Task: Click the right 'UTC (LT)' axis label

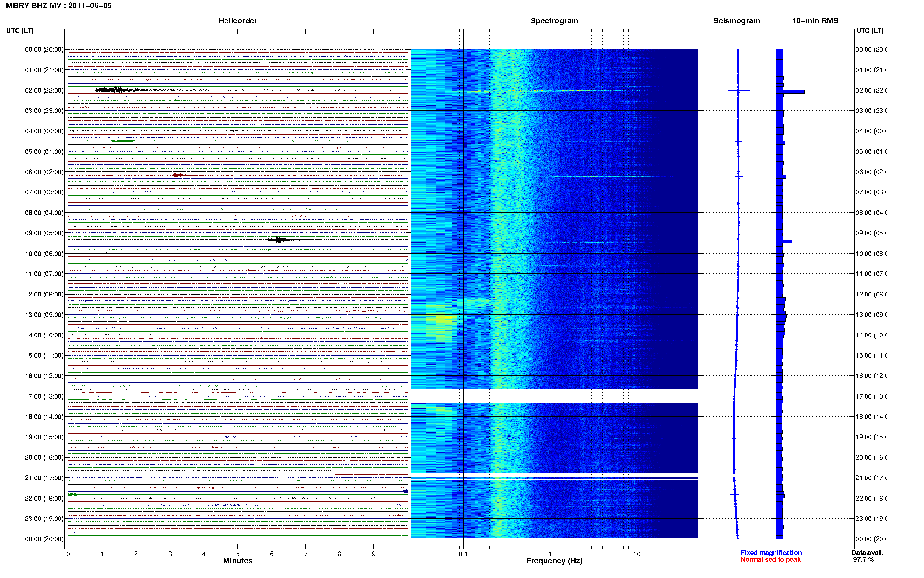Action: coord(870,31)
